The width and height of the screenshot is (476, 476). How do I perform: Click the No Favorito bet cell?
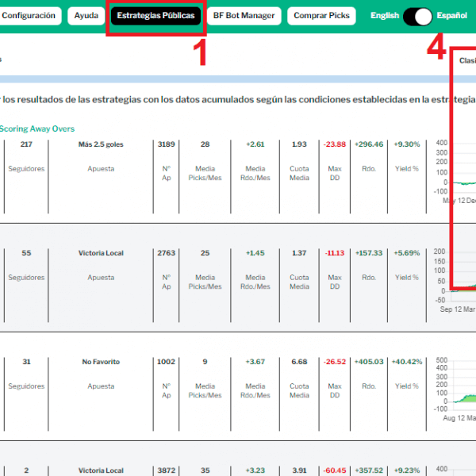coord(101,362)
